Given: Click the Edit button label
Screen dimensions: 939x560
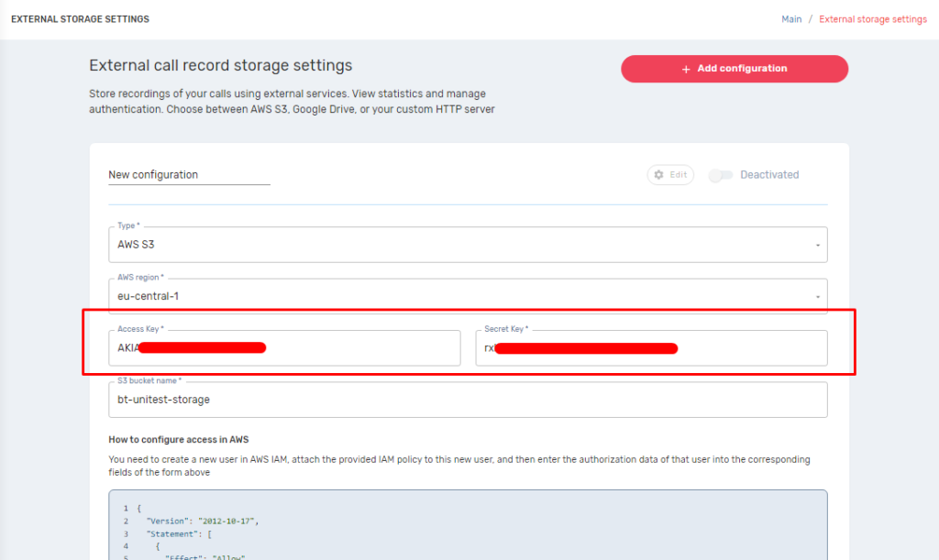Looking at the screenshot, I should (x=678, y=175).
